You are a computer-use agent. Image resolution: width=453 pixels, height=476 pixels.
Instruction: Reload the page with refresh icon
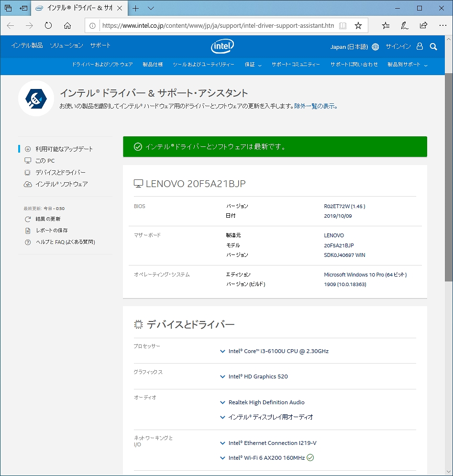(x=48, y=25)
